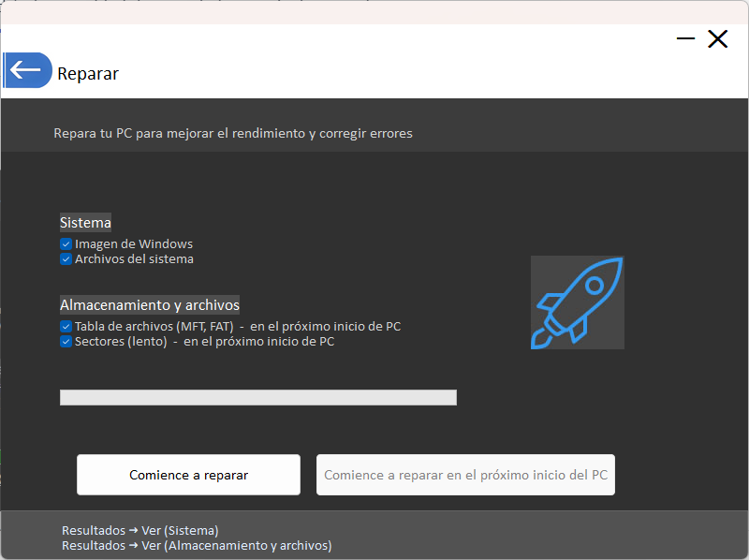The height and width of the screenshot is (560, 749).
Task: Close the Reparar window
Action: [717, 38]
